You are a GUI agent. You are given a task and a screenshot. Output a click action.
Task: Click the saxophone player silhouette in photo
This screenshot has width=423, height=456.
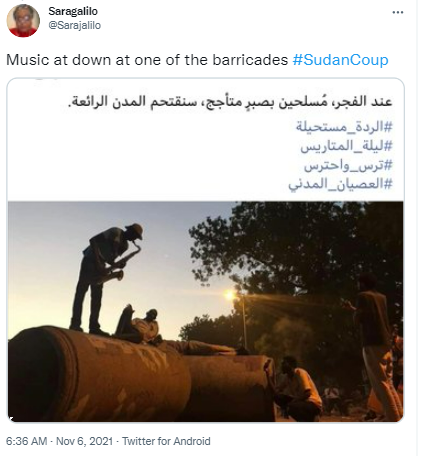coord(106,279)
